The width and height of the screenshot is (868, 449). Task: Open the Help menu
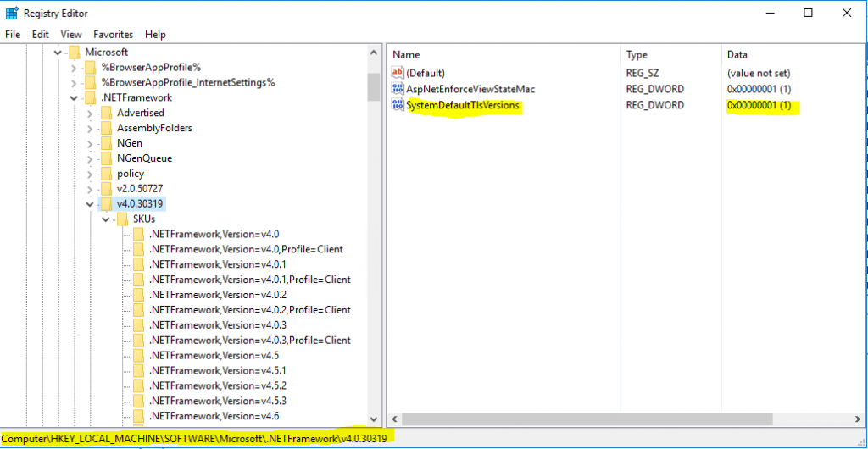(156, 34)
